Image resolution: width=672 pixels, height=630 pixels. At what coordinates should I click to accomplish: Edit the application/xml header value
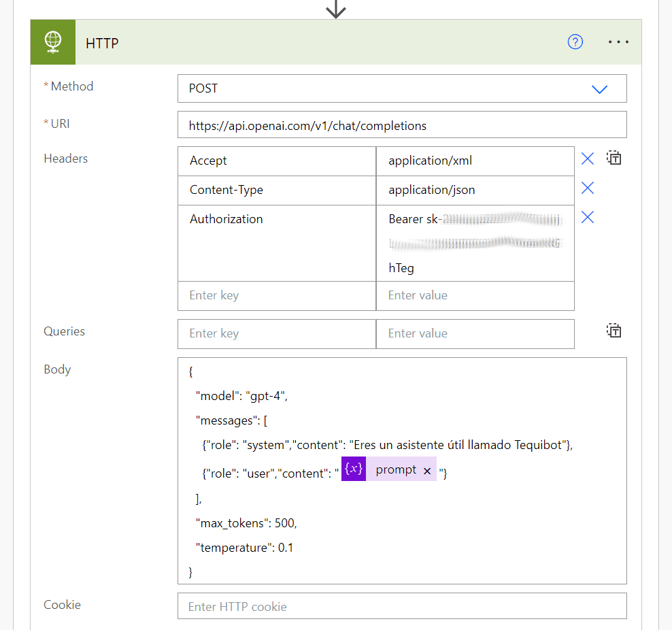click(475, 161)
